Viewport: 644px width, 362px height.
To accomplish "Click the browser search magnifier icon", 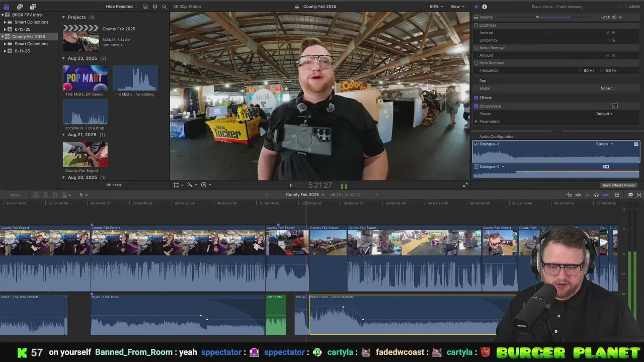I will tap(164, 7).
